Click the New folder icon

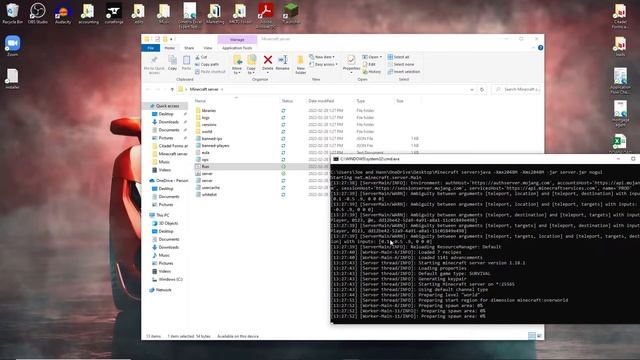[x=300, y=61]
